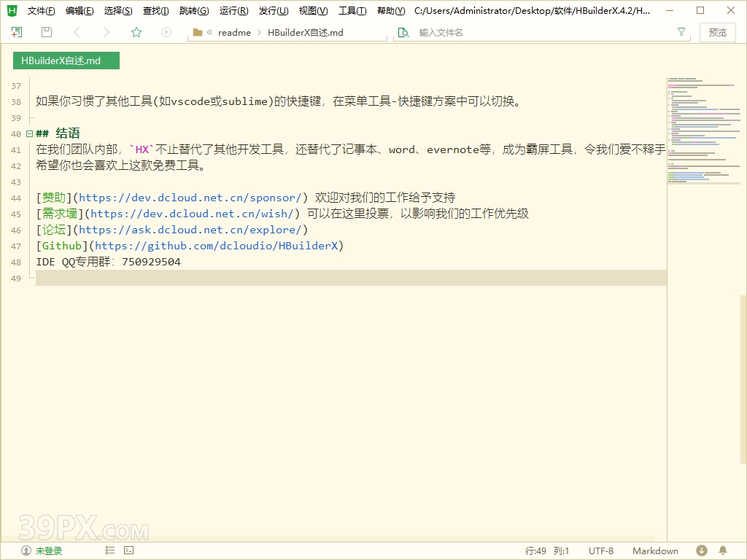This screenshot has height=560, width=747.
Task: Click the inline code `HX` on line 41
Action: pos(142,149)
